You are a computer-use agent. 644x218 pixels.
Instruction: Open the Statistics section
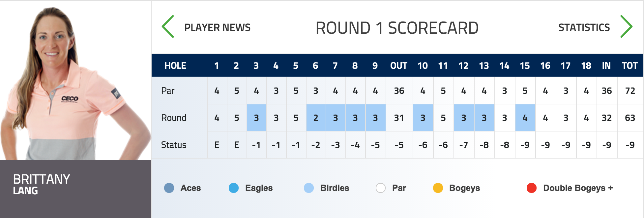click(584, 27)
